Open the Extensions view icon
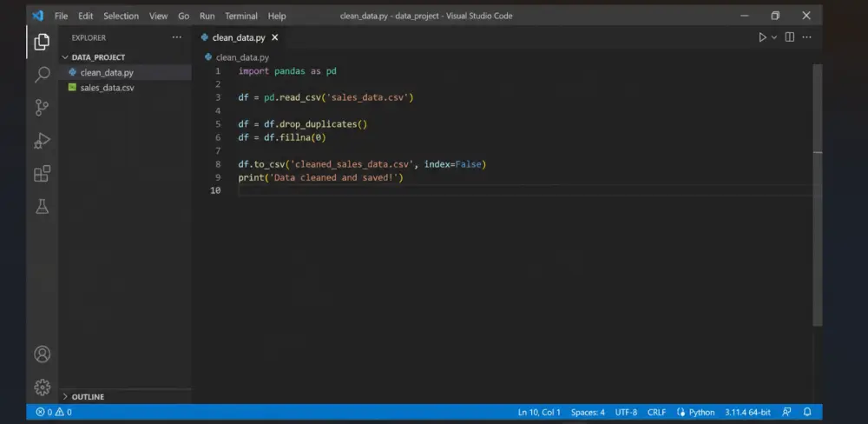Image resolution: width=868 pixels, height=424 pixels. [42, 174]
